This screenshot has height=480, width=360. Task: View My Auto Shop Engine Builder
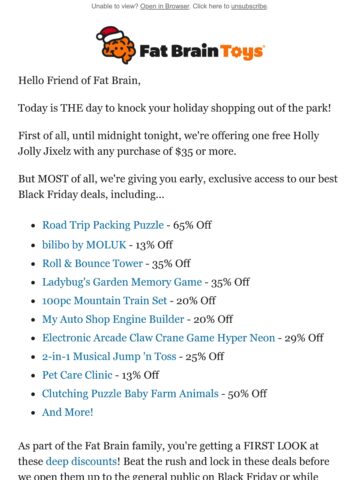tap(113, 319)
